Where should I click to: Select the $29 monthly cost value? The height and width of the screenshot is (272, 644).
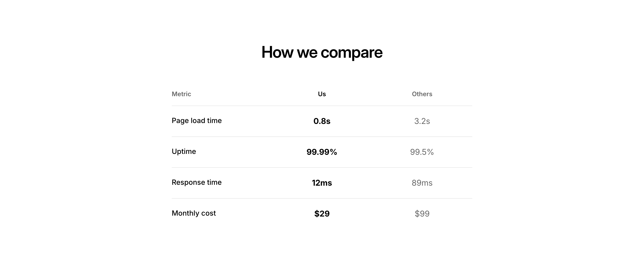pyautogui.click(x=322, y=214)
